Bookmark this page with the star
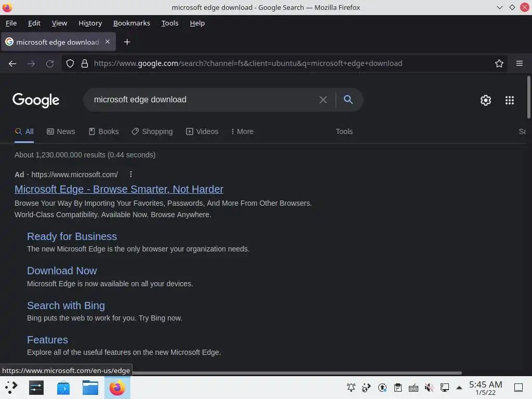Screen dimensions: 532x399 [499, 63]
